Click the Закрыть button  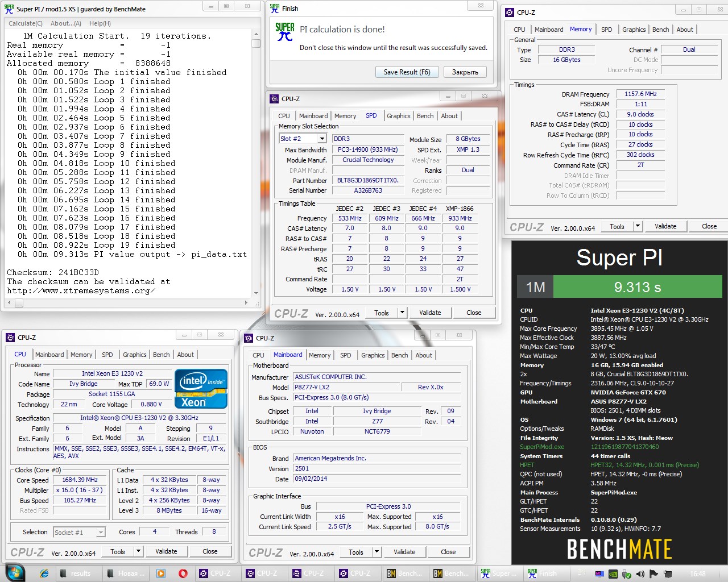click(465, 72)
